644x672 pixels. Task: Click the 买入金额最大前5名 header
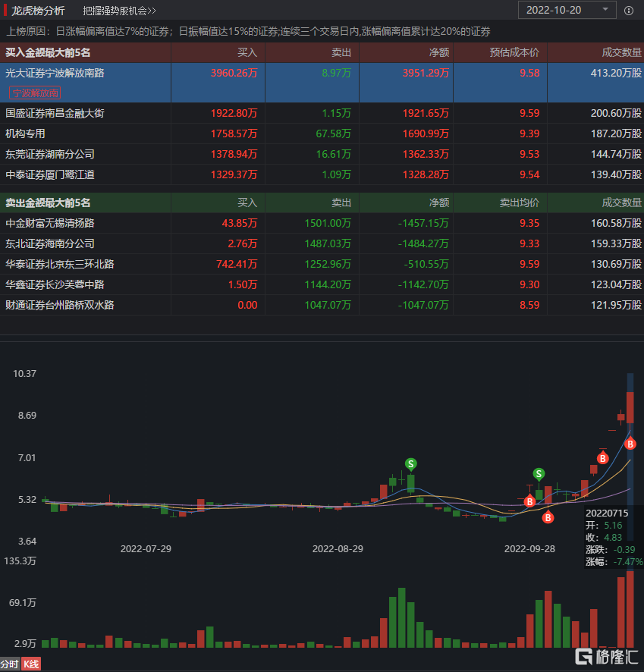click(48, 53)
